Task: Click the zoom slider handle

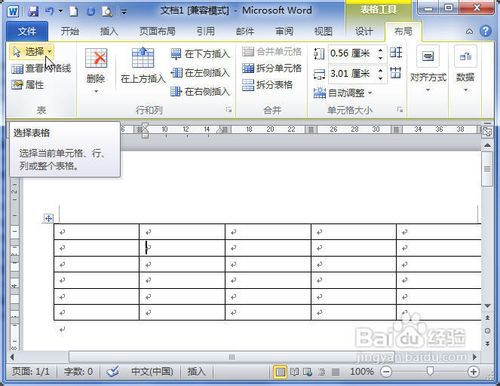Action: [x=430, y=371]
